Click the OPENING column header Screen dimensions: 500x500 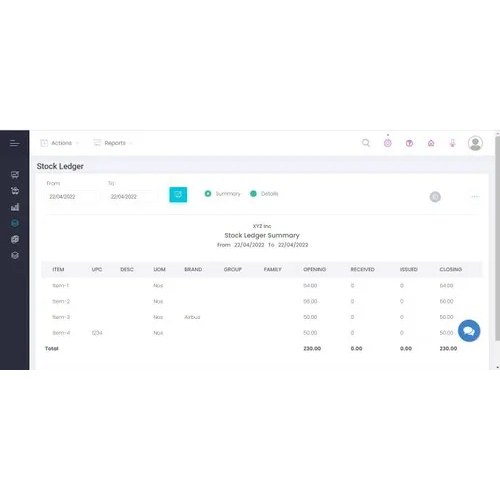pyautogui.click(x=315, y=269)
